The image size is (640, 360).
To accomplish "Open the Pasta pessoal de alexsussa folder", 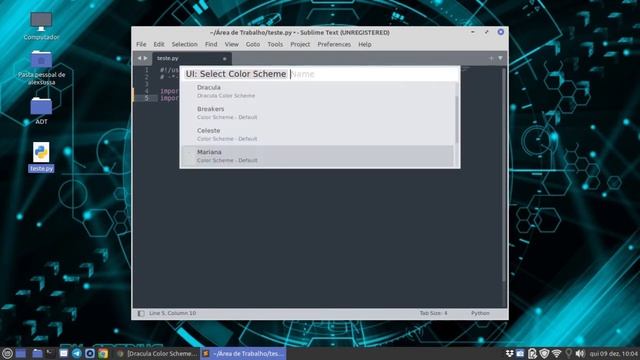I will click(x=41, y=67).
